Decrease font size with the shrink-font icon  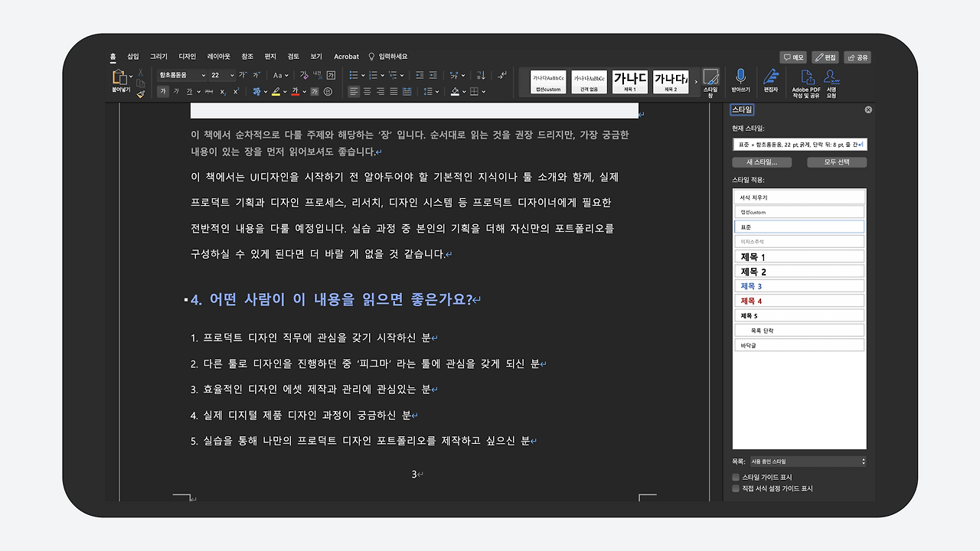256,75
